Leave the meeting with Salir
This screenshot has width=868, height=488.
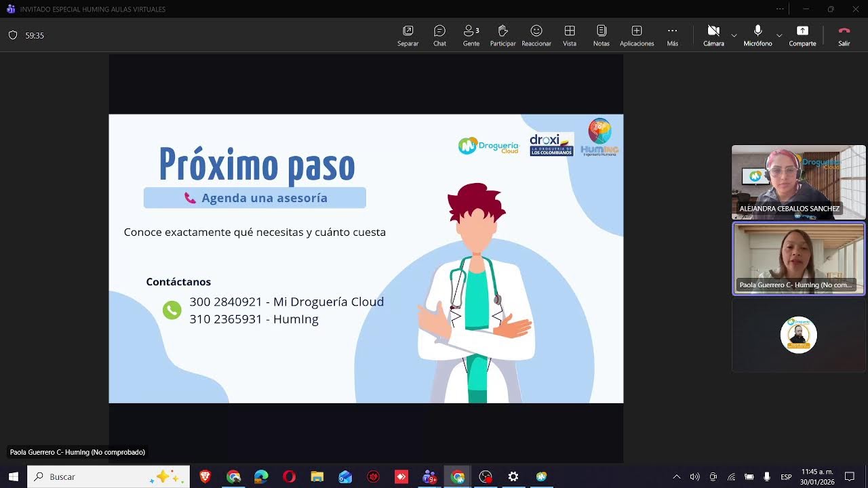(x=844, y=36)
